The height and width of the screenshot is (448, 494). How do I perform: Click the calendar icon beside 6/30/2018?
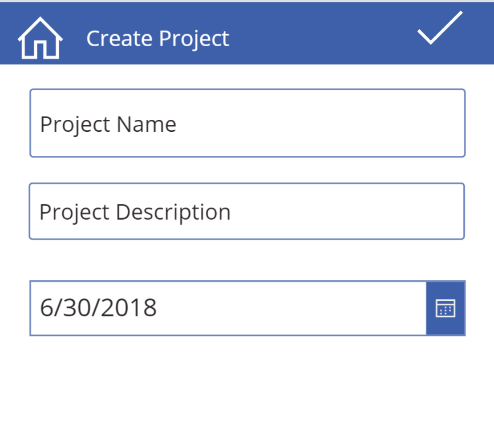446,308
